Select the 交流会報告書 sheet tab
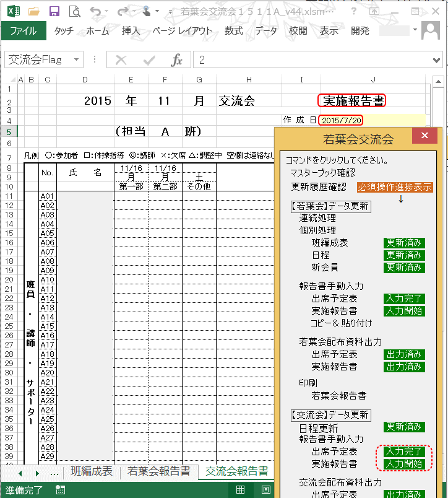This screenshot has width=448, height=498. (237, 471)
